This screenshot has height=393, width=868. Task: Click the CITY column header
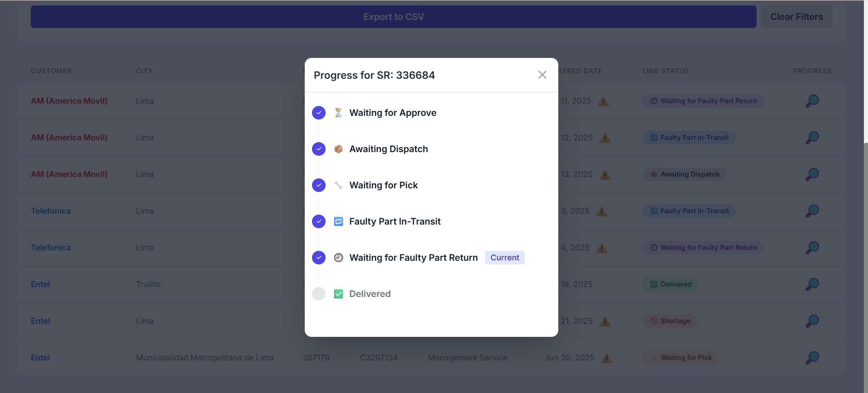144,71
